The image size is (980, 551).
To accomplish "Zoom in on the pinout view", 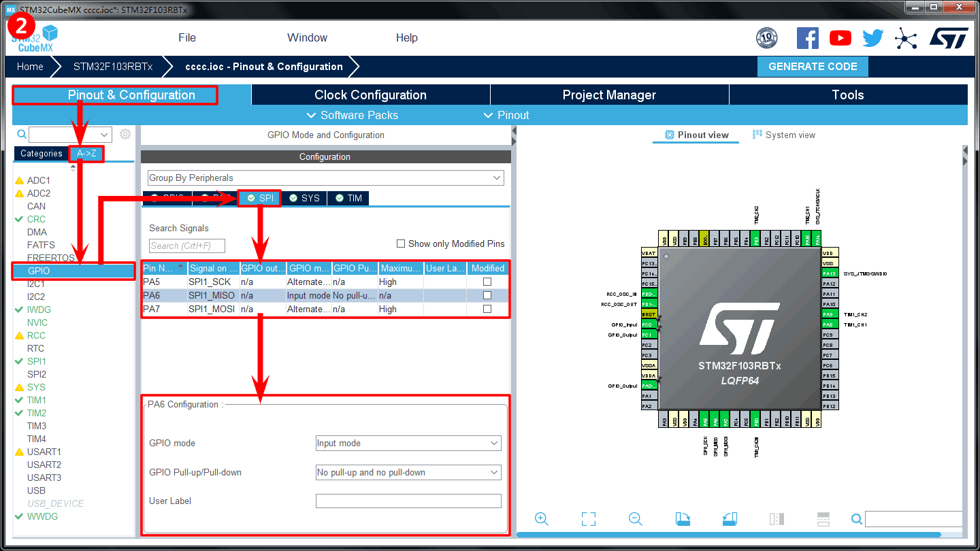I will [x=542, y=519].
